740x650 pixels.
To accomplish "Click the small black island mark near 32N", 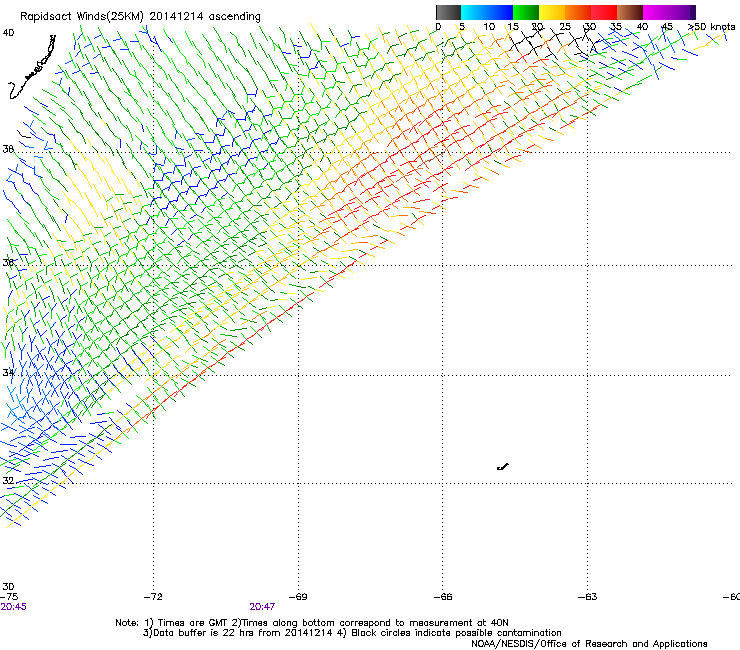I will (x=503, y=467).
